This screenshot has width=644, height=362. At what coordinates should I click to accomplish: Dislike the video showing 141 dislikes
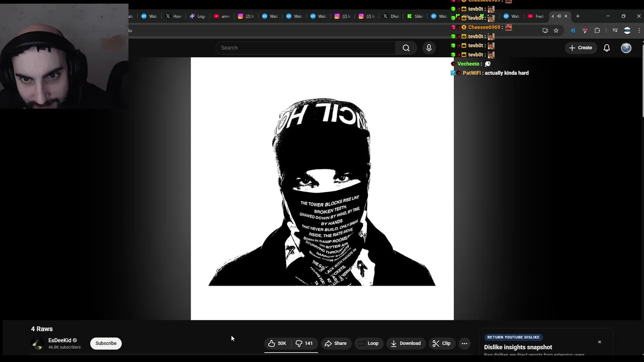pos(304,343)
